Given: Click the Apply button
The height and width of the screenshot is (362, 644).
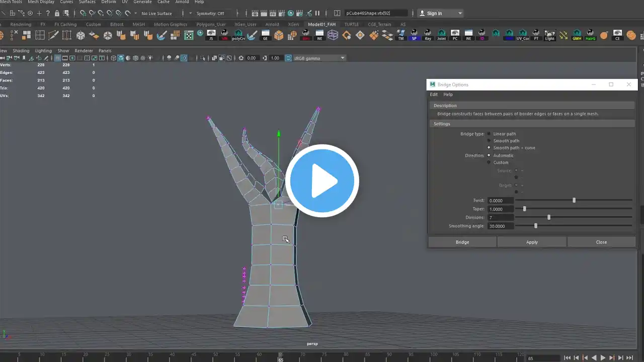Looking at the screenshot, I should pos(532,242).
